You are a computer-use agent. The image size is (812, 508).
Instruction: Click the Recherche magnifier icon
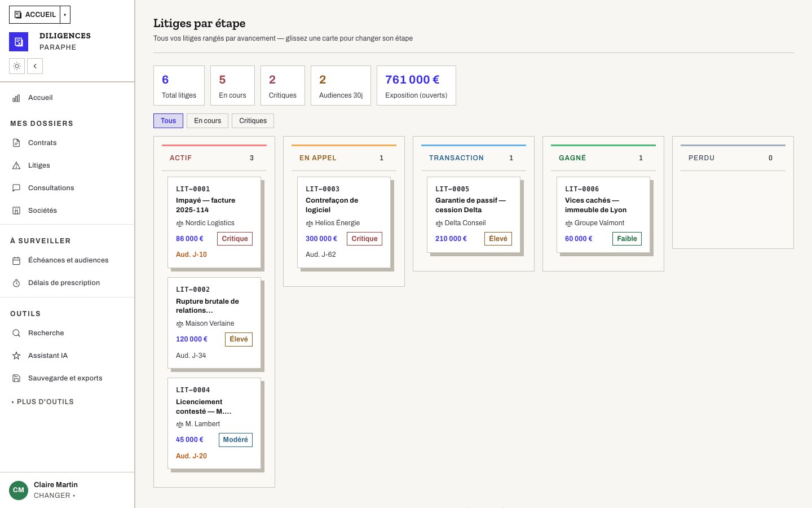click(16, 333)
